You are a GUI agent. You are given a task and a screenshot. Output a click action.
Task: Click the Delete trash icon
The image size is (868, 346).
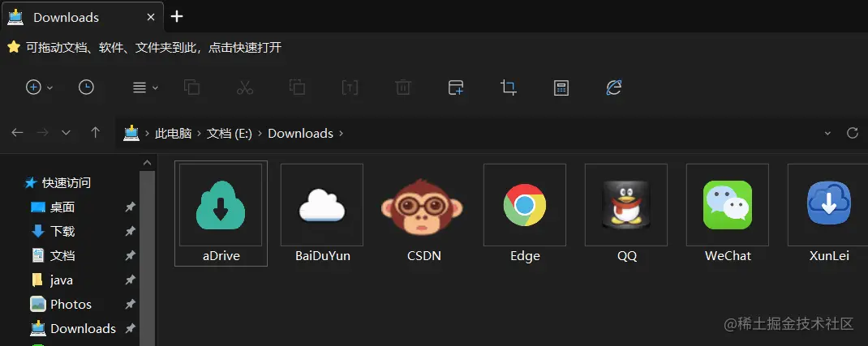(x=402, y=88)
